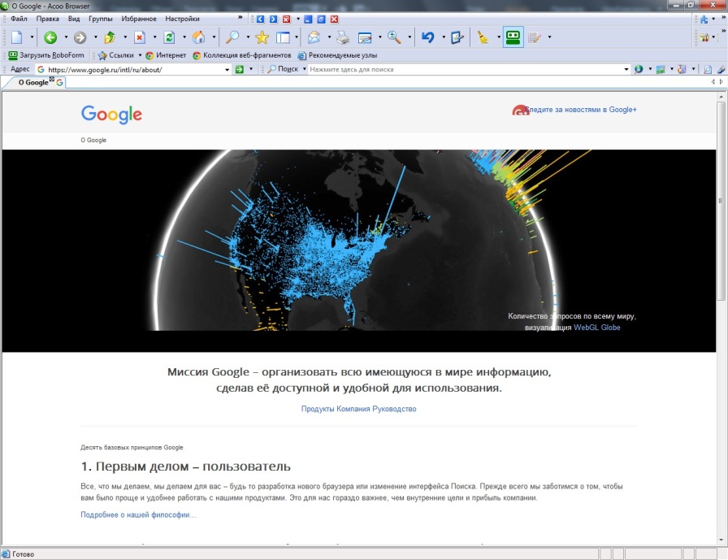Image resolution: width=728 pixels, height=560 pixels.
Task: Click Загрузить RoboForm button
Action: tap(46, 55)
